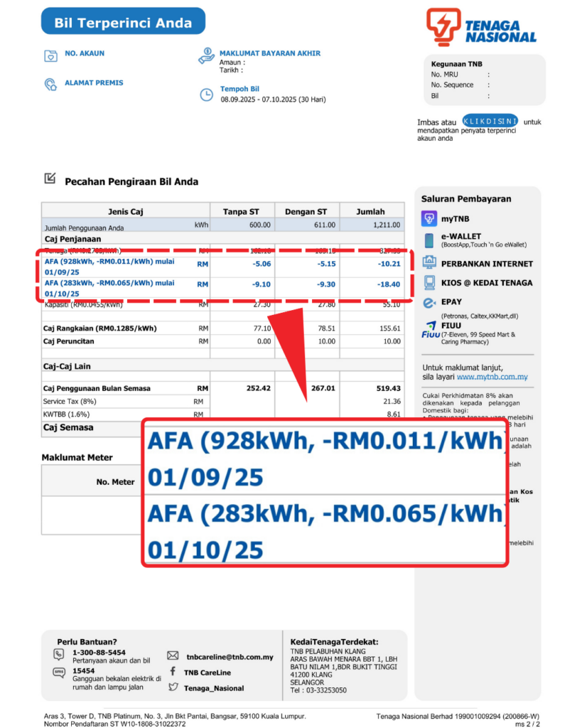Select the e-WALLET phone icon

coord(429,240)
